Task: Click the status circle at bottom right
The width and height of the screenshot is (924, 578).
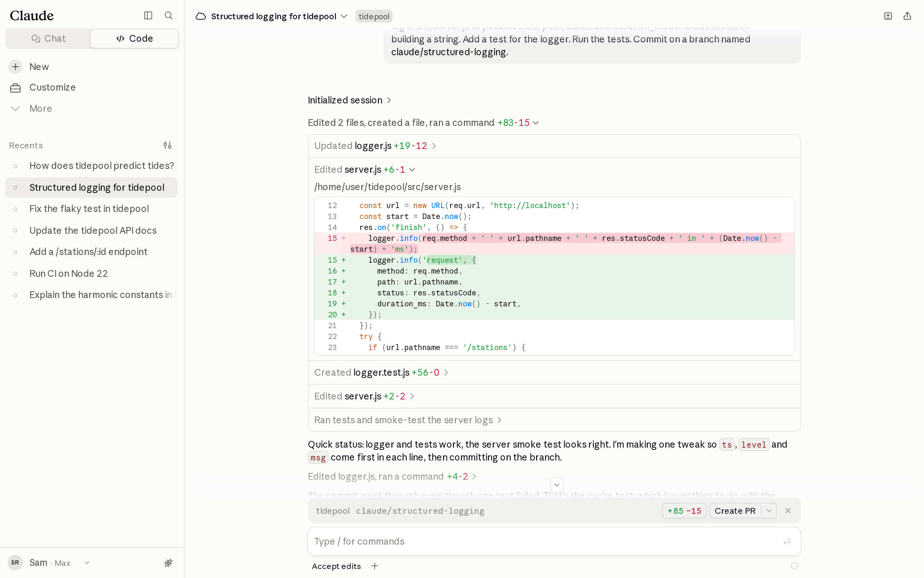Action: (794, 566)
